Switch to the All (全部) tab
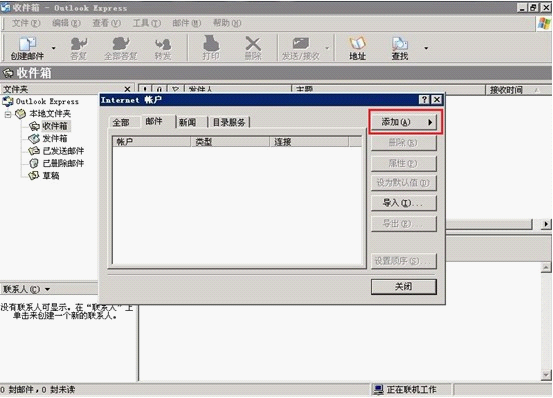Screen dimensions: 553x398 (x=121, y=122)
